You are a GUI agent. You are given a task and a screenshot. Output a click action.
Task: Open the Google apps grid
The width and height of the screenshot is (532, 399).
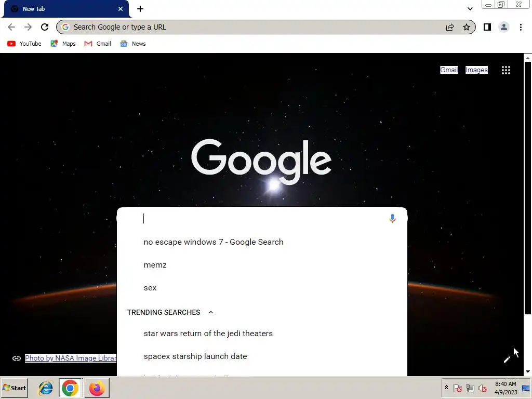click(506, 70)
